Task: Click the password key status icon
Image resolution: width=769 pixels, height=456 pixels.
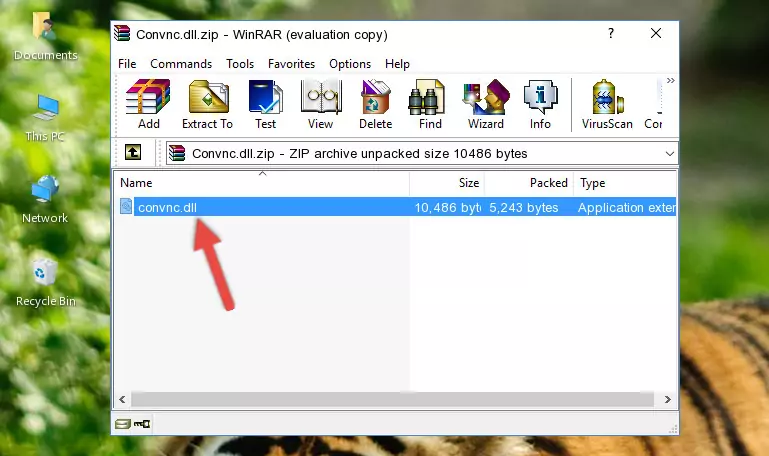Action: 142,424
